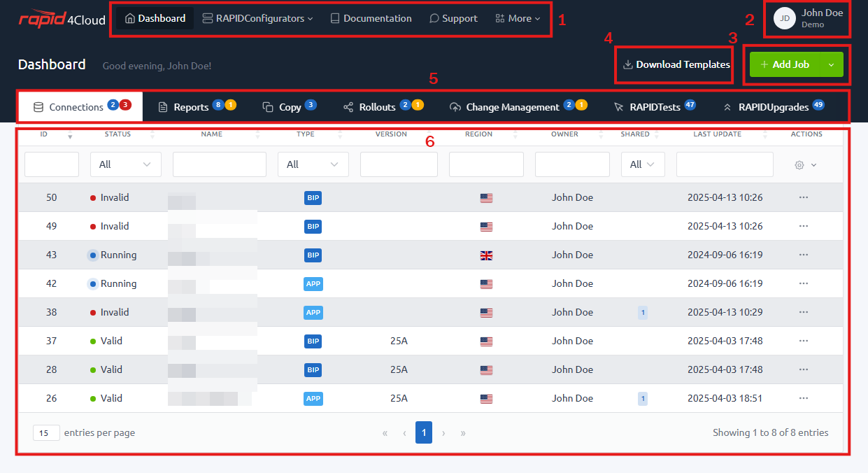Screen dimensions: 868x473
Task: Click the APP type badge in row 26
Action: (x=313, y=399)
